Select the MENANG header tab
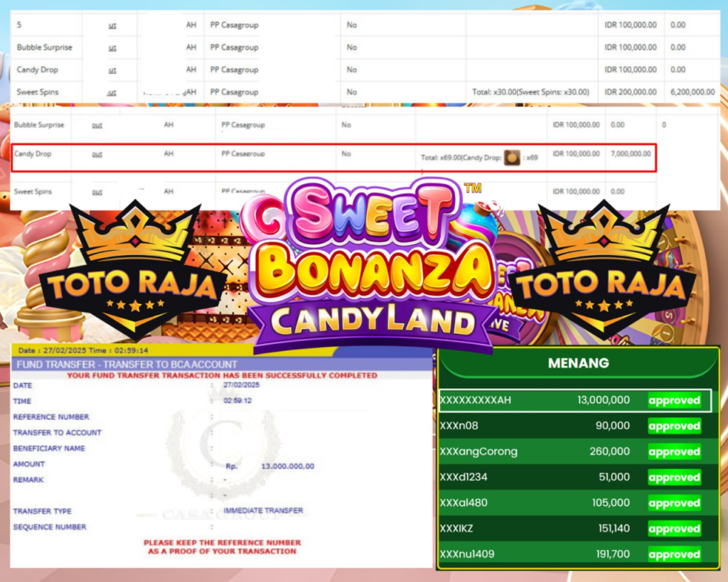728x582 pixels. (x=578, y=363)
